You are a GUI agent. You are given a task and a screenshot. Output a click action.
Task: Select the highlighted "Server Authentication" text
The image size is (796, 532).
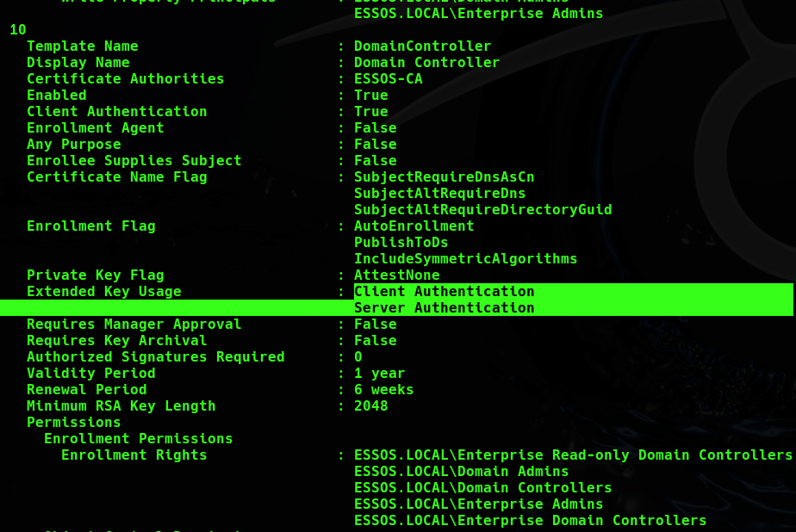[x=444, y=308]
